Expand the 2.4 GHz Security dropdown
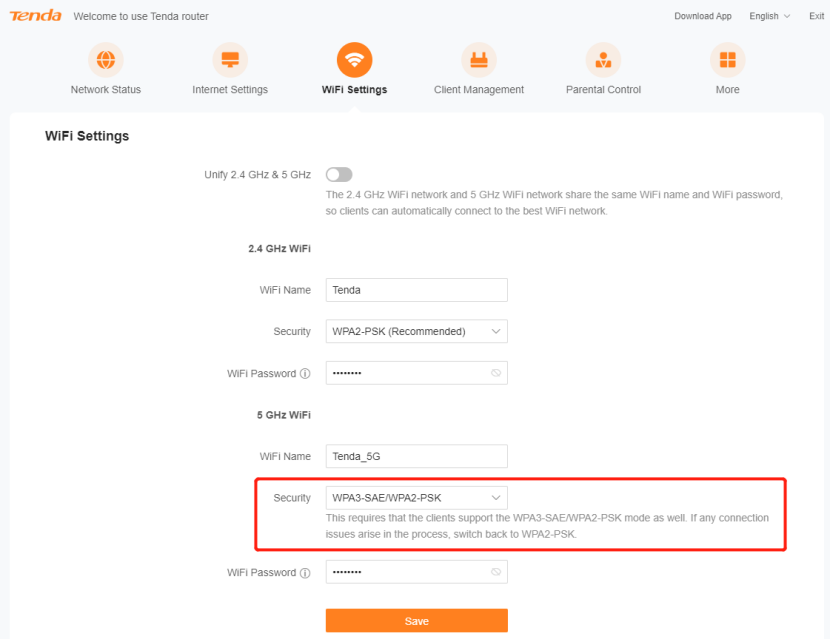Screen dimensions: 830x640 click(x=416, y=331)
